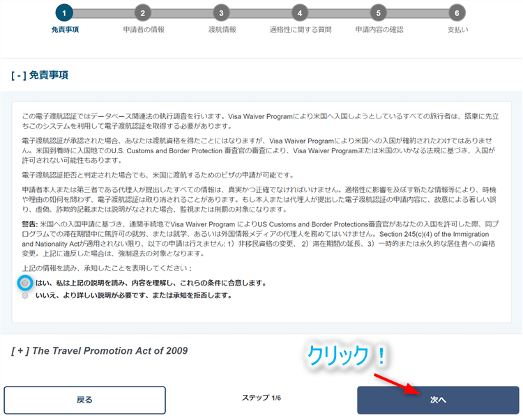The width and height of the screenshot is (523, 420).
Task: Click step 4 circle in progress bar
Action: coord(300,13)
